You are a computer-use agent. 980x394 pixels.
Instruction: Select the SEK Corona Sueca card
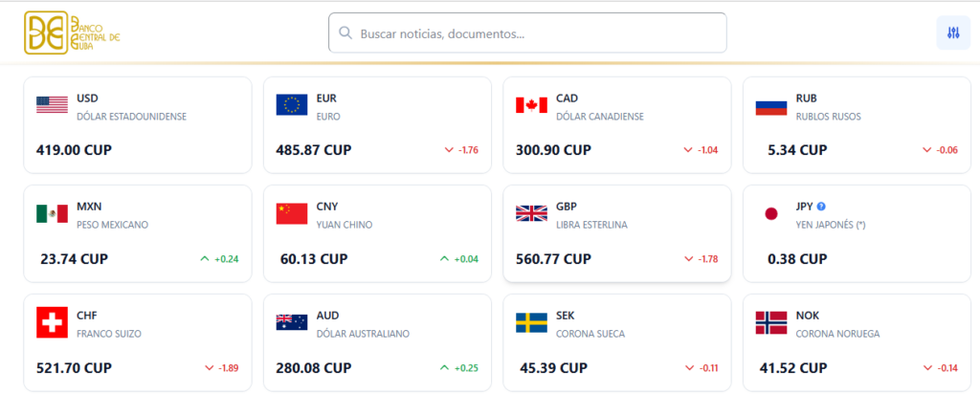coord(616,342)
